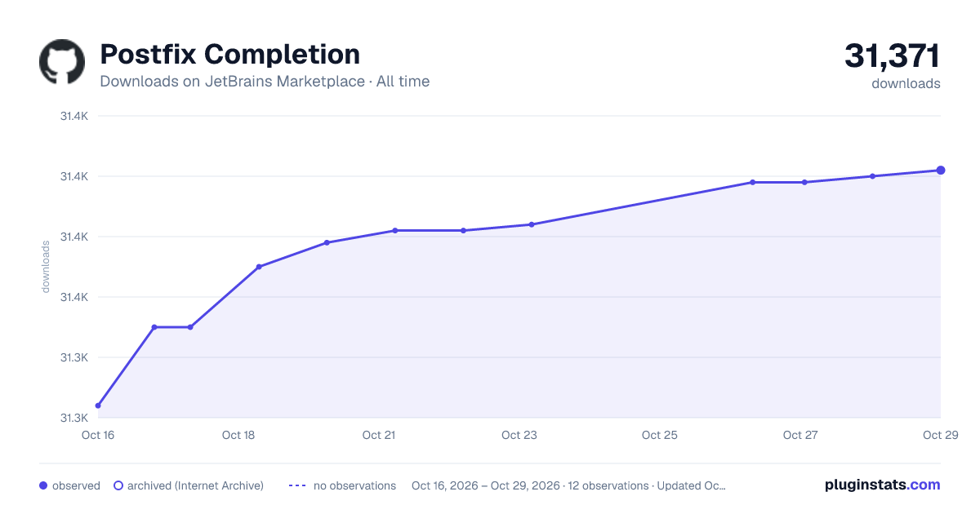Click the "Oct 16, 2026 – Oct 29, 2026" observations summary
This screenshot has width=980, height=514.
pyautogui.click(x=568, y=485)
